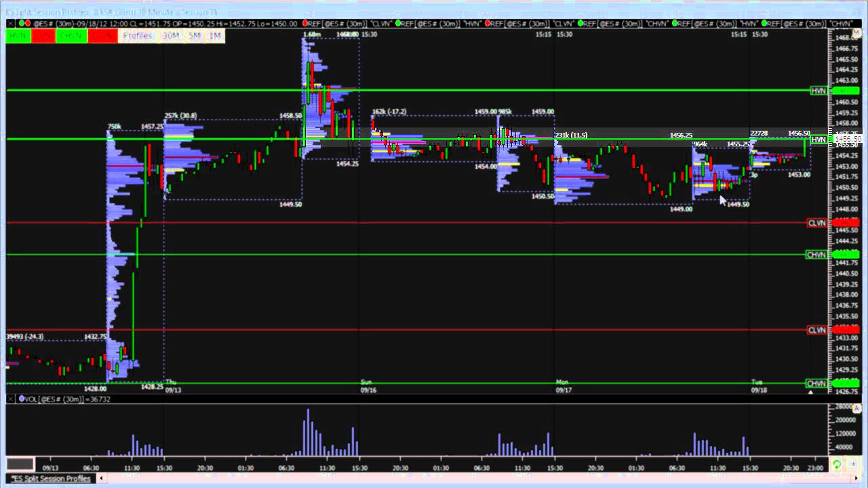Click profile label 964k
This screenshot has width=868, height=488.
pos(700,144)
